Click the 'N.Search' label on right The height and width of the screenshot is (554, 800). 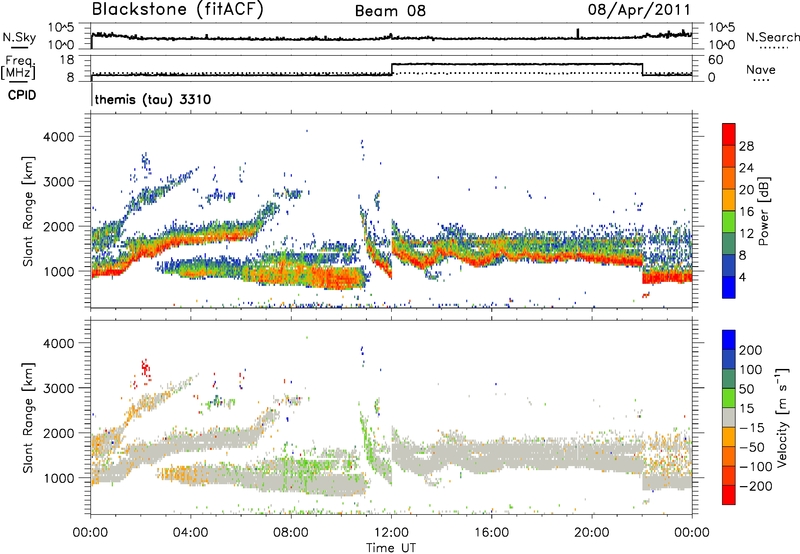pyautogui.click(x=772, y=37)
